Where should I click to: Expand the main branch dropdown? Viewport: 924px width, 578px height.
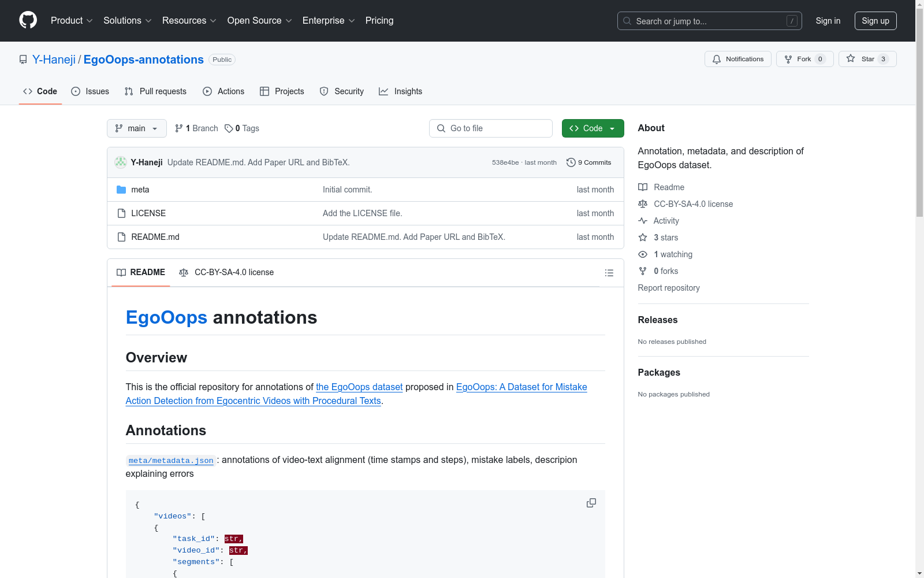(x=136, y=128)
